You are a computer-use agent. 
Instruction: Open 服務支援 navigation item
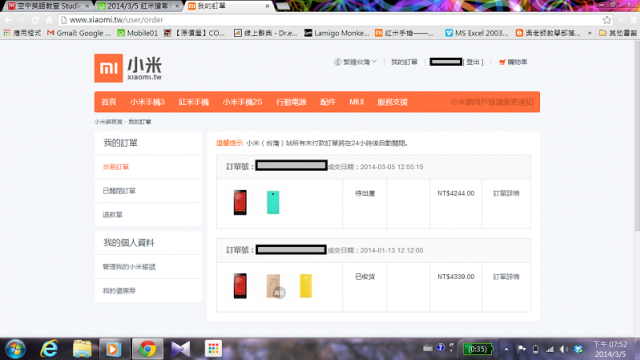pyautogui.click(x=393, y=102)
